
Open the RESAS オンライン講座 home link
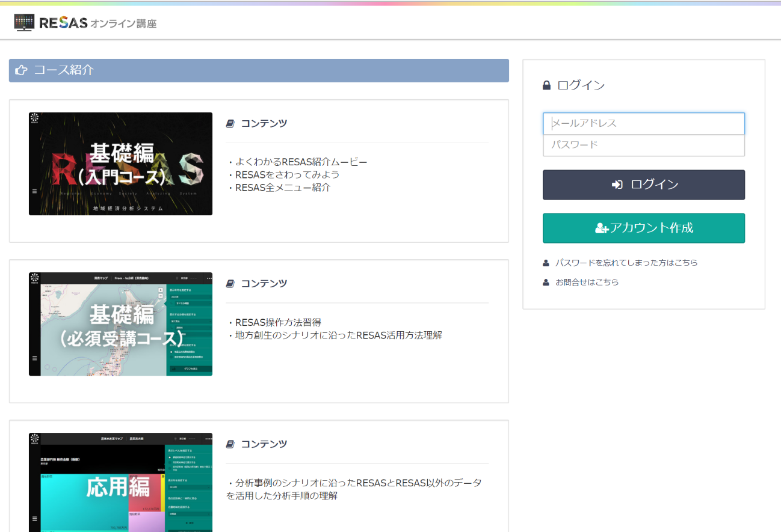click(x=85, y=23)
